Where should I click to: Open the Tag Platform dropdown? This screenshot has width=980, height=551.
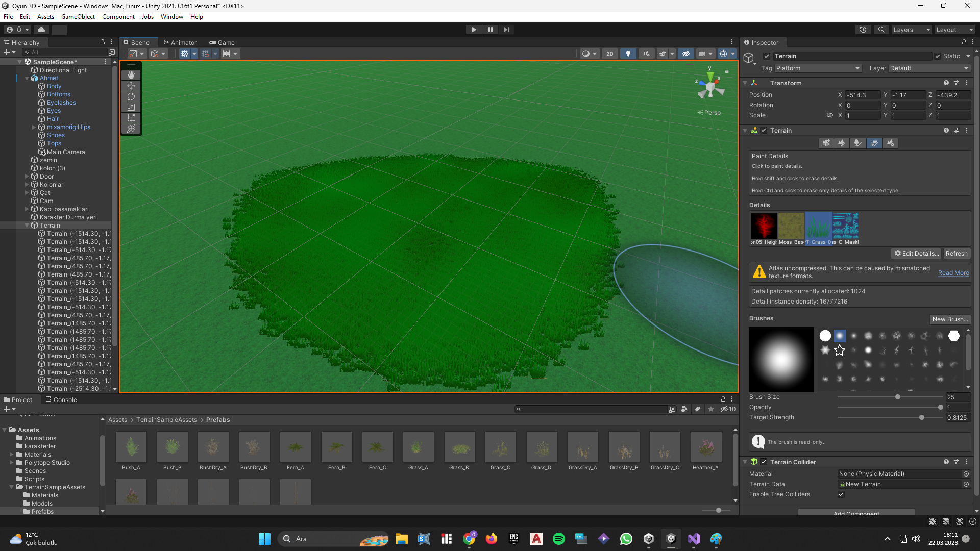click(818, 68)
